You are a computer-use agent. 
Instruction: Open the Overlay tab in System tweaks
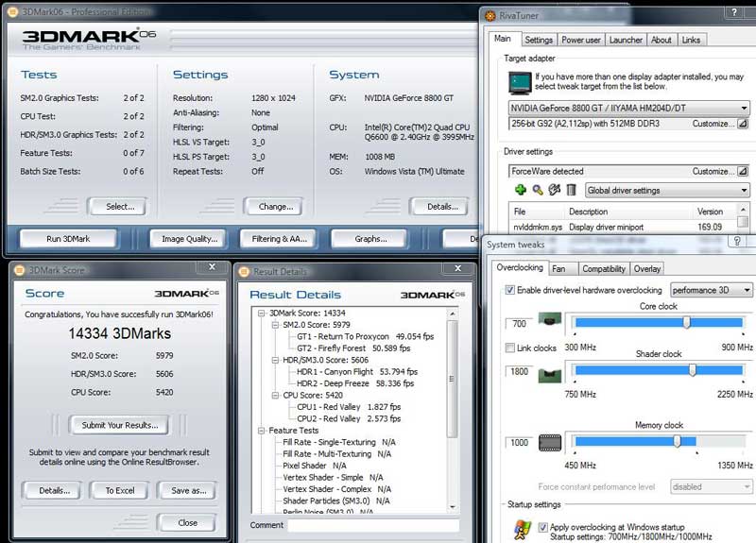pyautogui.click(x=647, y=269)
